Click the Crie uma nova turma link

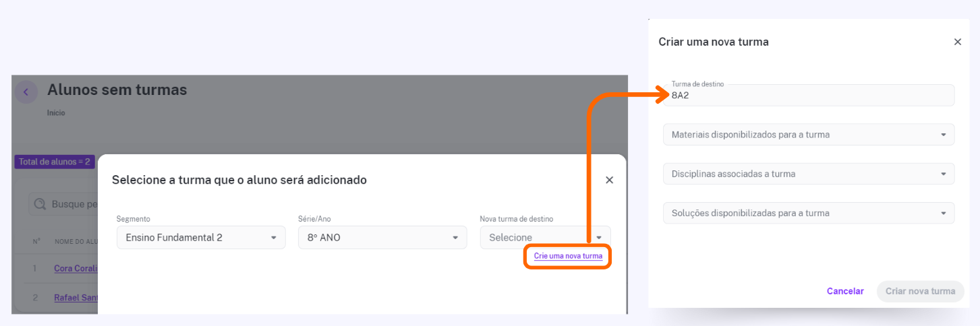(x=568, y=257)
